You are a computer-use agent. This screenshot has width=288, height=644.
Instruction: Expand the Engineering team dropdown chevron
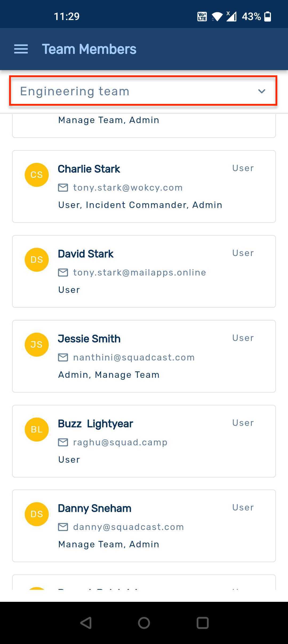point(262,91)
